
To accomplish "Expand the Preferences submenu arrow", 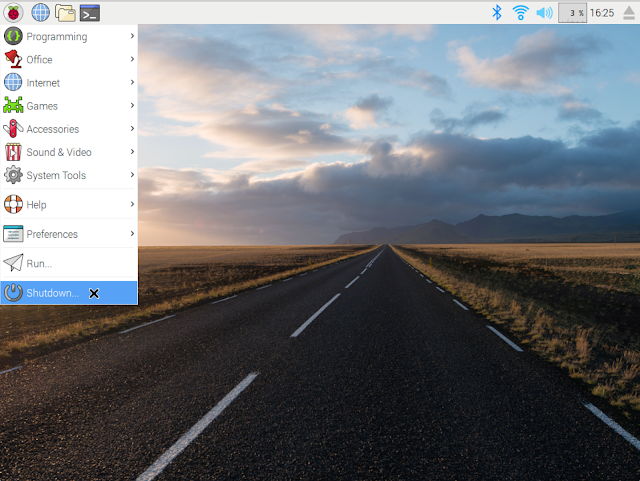I will point(132,234).
